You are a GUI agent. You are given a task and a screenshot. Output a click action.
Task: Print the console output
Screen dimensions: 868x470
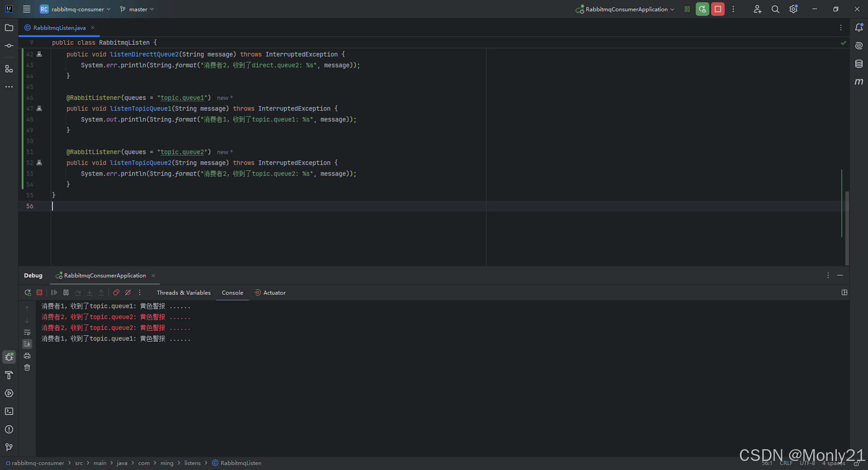pos(27,356)
